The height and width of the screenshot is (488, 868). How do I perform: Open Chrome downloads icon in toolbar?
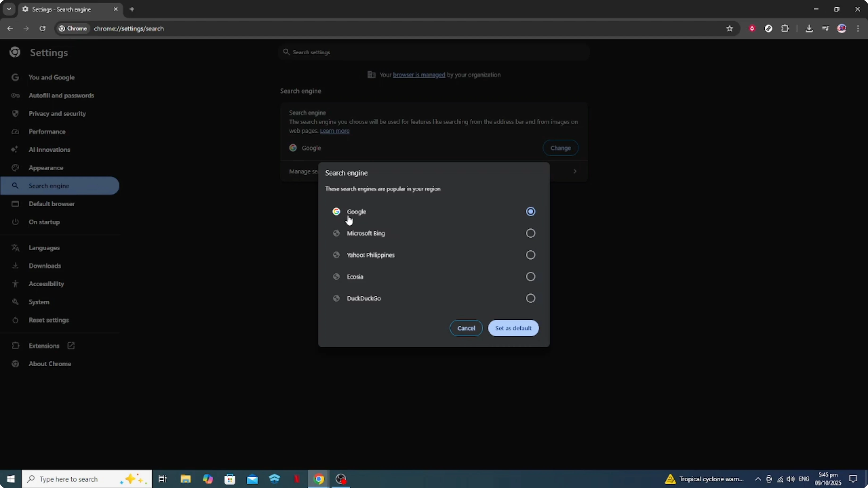pos(809,29)
